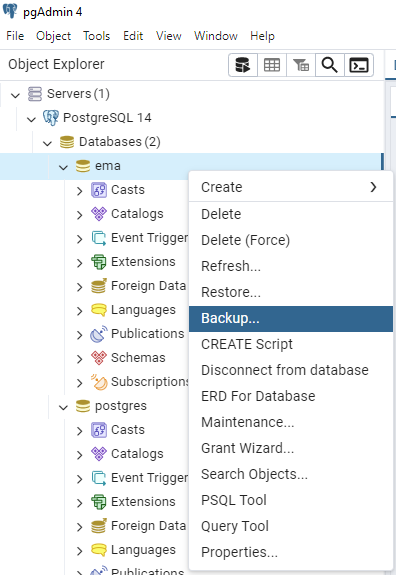This screenshot has height=575, width=396.
Task: Open Grant Wizard... from context menu
Action: (291, 448)
